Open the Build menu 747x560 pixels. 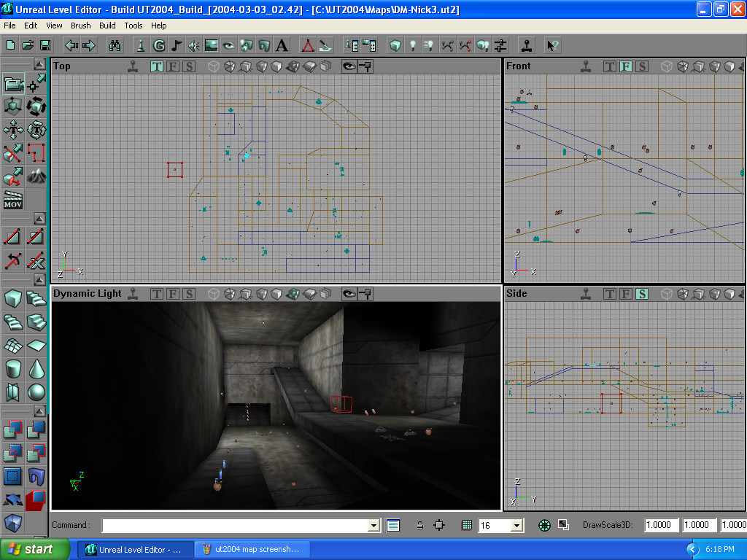point(107,26)
